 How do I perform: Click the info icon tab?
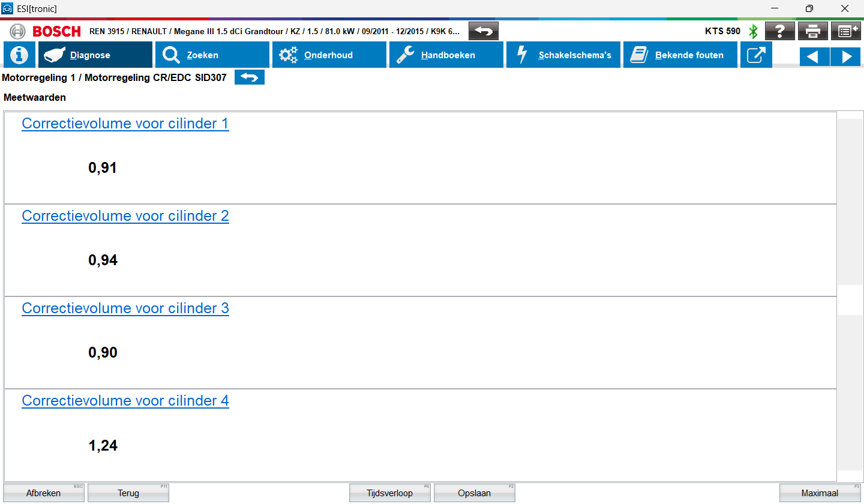[x=19, y=55]
